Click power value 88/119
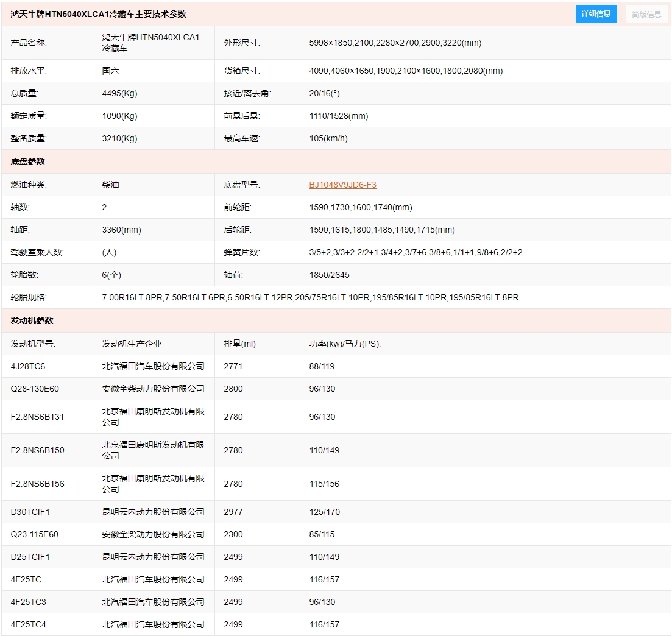 point(322,366)
